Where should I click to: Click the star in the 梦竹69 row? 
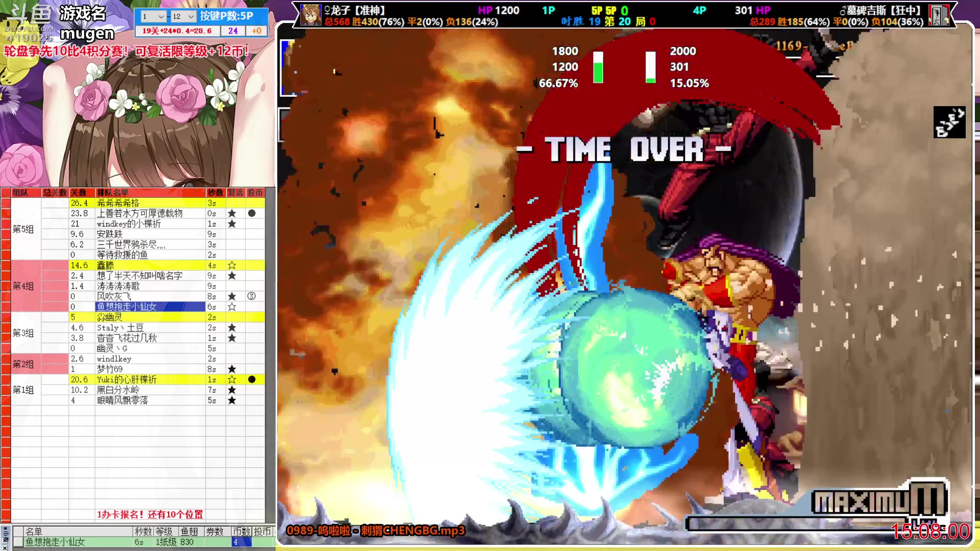tap(232, 369)
